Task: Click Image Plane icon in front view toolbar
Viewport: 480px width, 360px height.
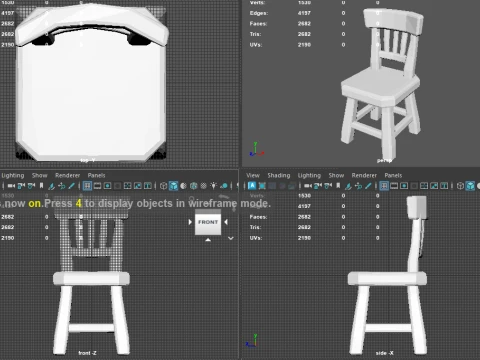Action: point(51,186)
